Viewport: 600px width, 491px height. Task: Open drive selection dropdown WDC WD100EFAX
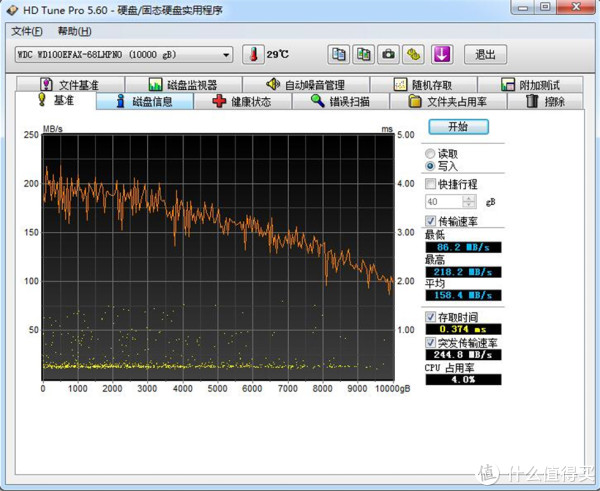coord(124,55)
